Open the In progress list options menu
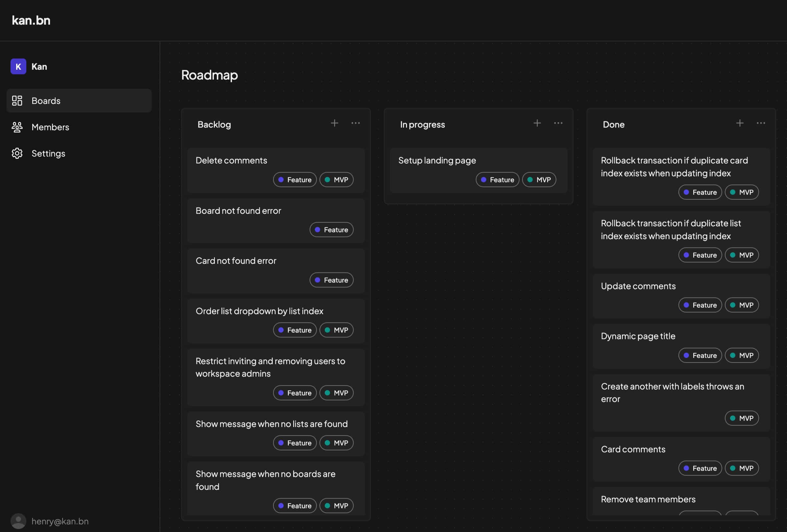Screen dimensions: 787x532 click(558, 123)
